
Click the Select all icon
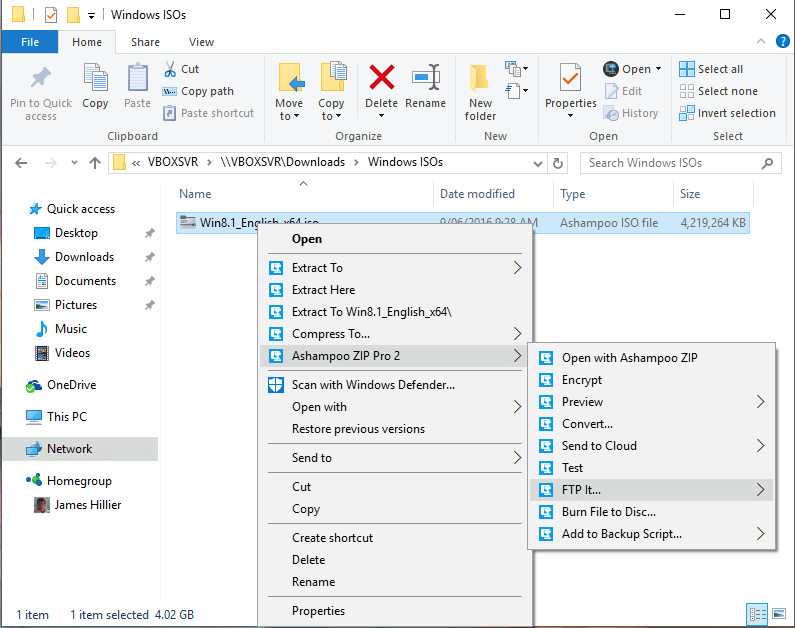point(687,69)
